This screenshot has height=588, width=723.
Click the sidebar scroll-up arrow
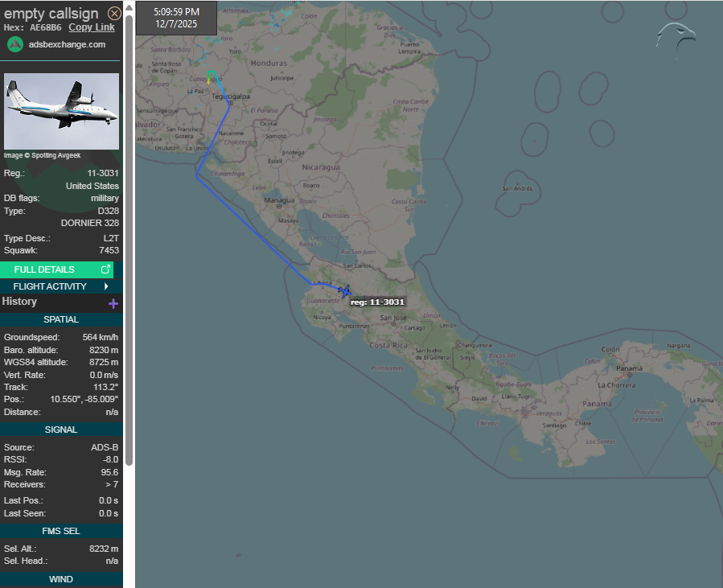click(129, 7)
